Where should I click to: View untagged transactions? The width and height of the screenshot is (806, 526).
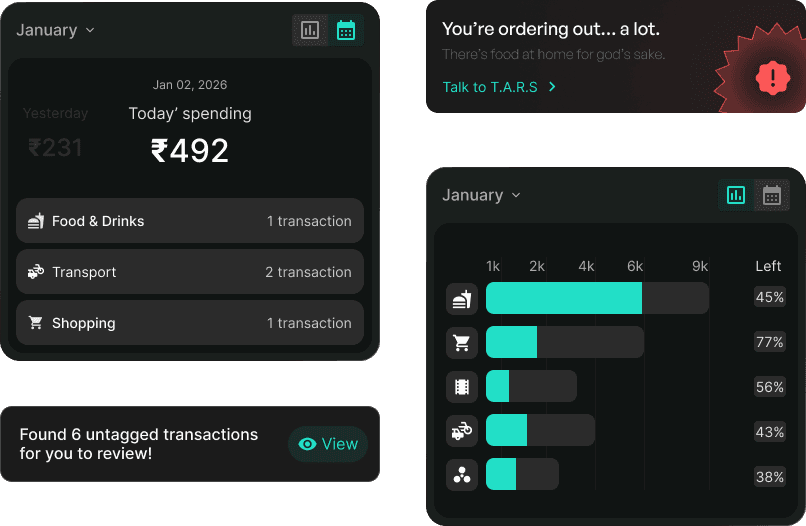pos(328,444)
